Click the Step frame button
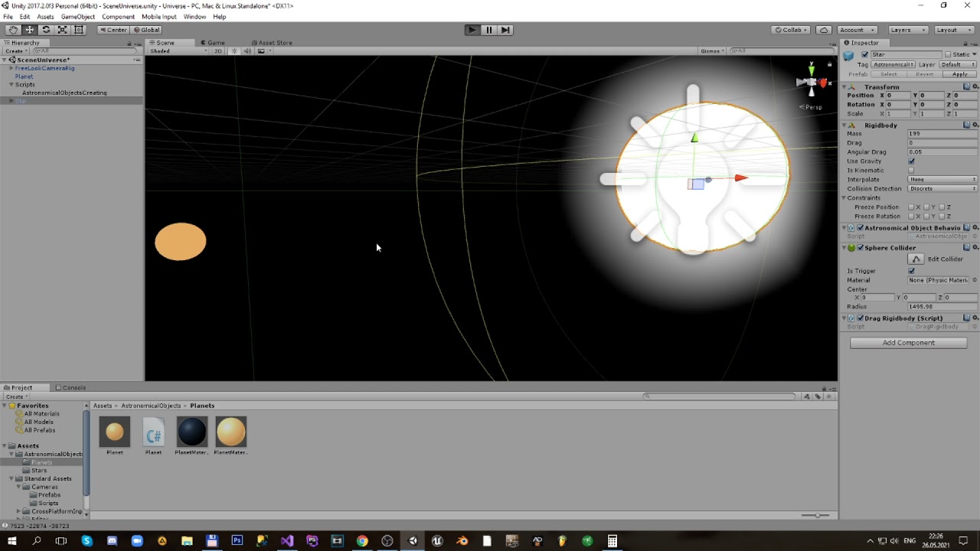This screenshot has width=980, height=551. [505, 30]
